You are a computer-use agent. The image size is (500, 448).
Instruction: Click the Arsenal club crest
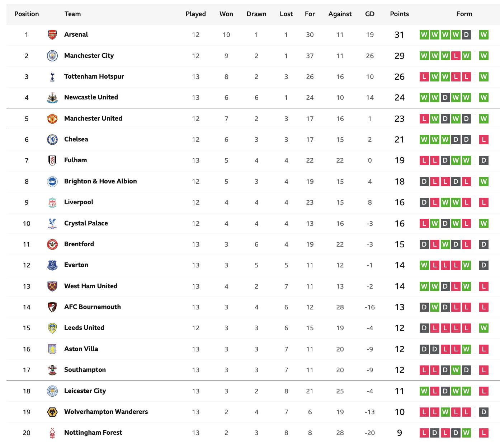[x=52, y=35]
